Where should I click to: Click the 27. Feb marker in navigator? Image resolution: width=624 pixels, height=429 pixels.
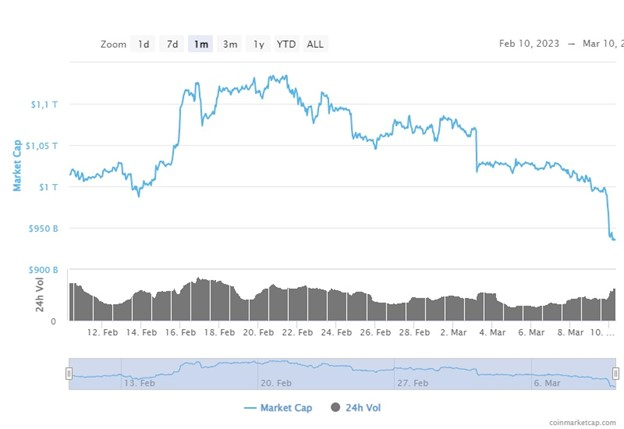coord(413,383)
